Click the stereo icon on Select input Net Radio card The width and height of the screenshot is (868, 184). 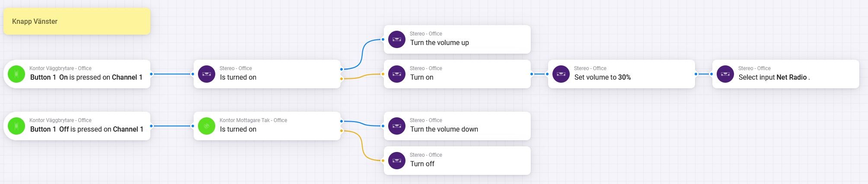(x=725, y=74)
